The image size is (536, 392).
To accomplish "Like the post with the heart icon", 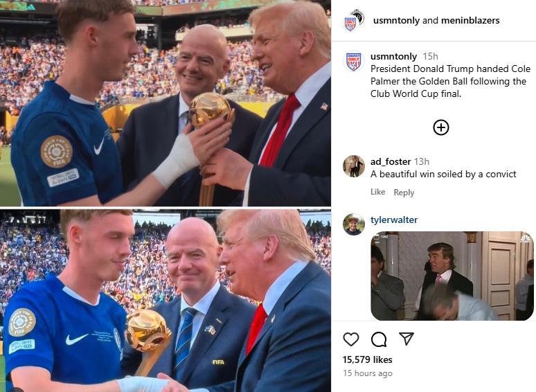I will [350, 339].
